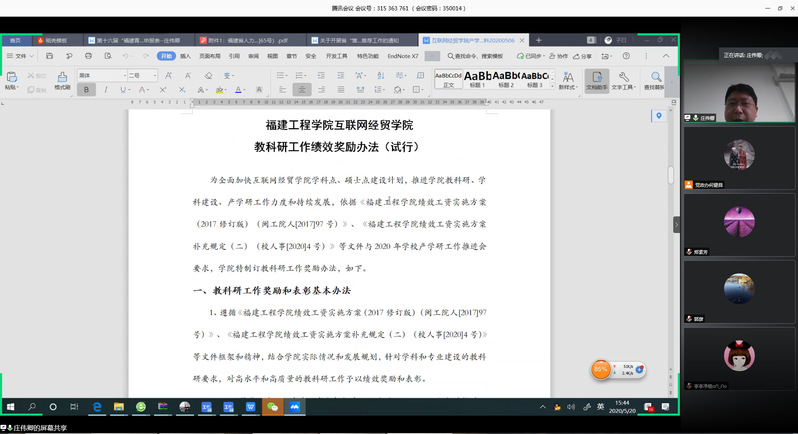Click the synced cloud status button
The height and width of the screenshot is (434, 798).
[531, 56]
